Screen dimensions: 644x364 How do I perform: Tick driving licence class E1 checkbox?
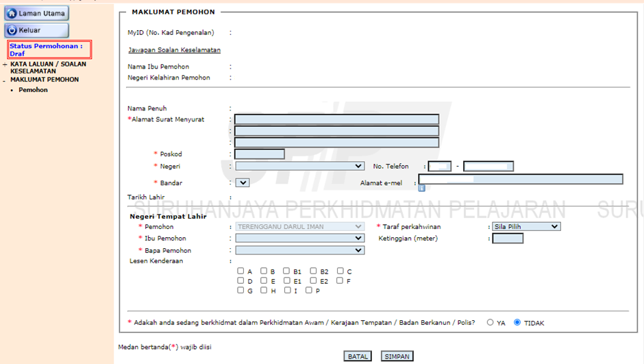coord(286,280)
